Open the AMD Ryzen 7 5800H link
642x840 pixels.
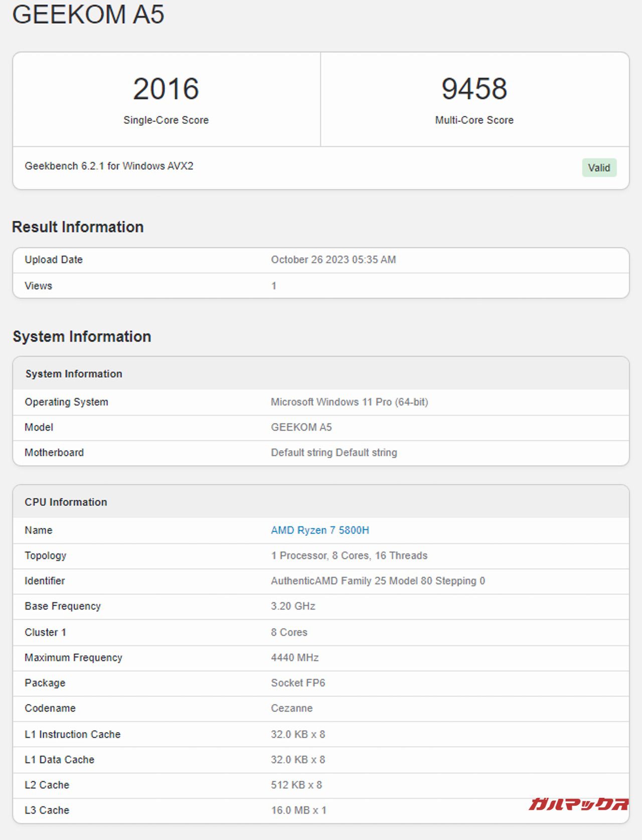(x=319, y=530)
